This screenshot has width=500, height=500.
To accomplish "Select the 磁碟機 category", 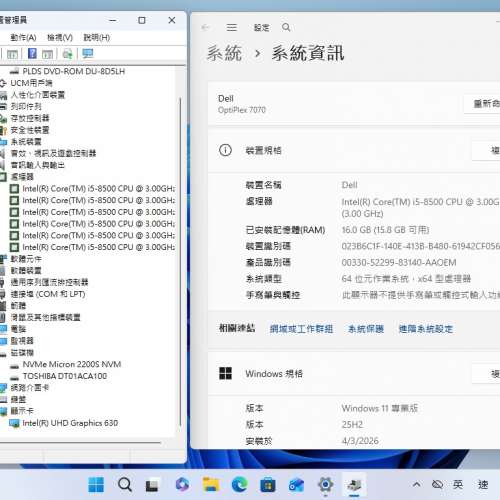I will pyautogui.click(x=22, y=353).
